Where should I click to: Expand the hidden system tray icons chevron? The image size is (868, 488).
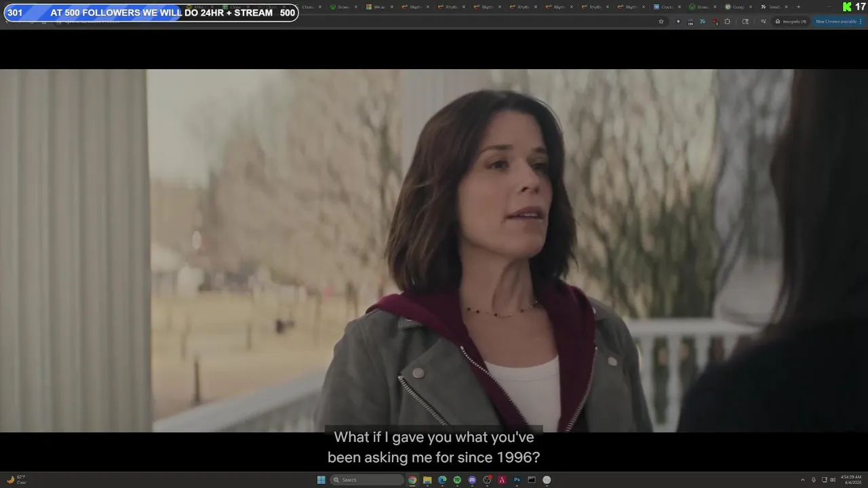point(803,480)
